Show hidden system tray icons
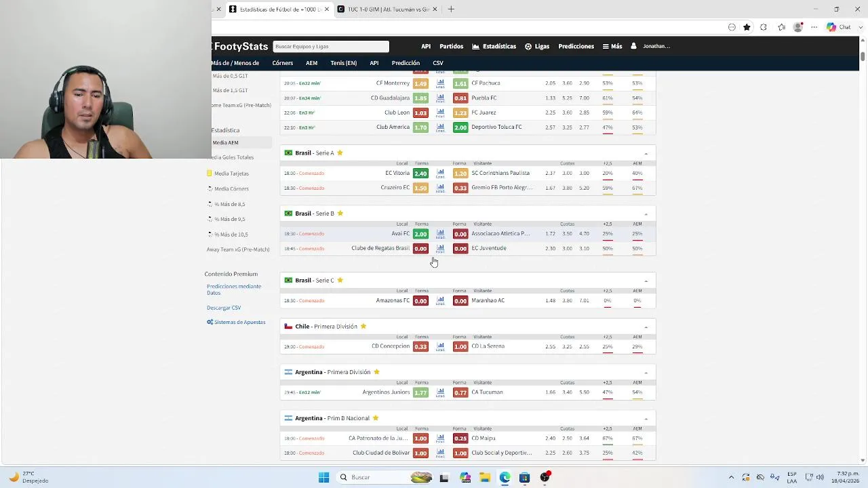Screen dimensions: 868x488 (731, 477)
